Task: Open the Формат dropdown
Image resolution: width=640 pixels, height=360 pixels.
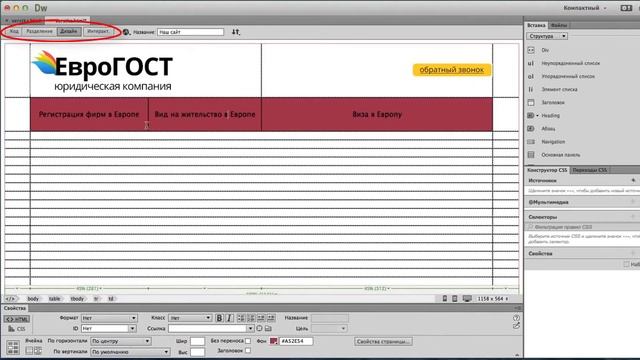Action: 109,318
